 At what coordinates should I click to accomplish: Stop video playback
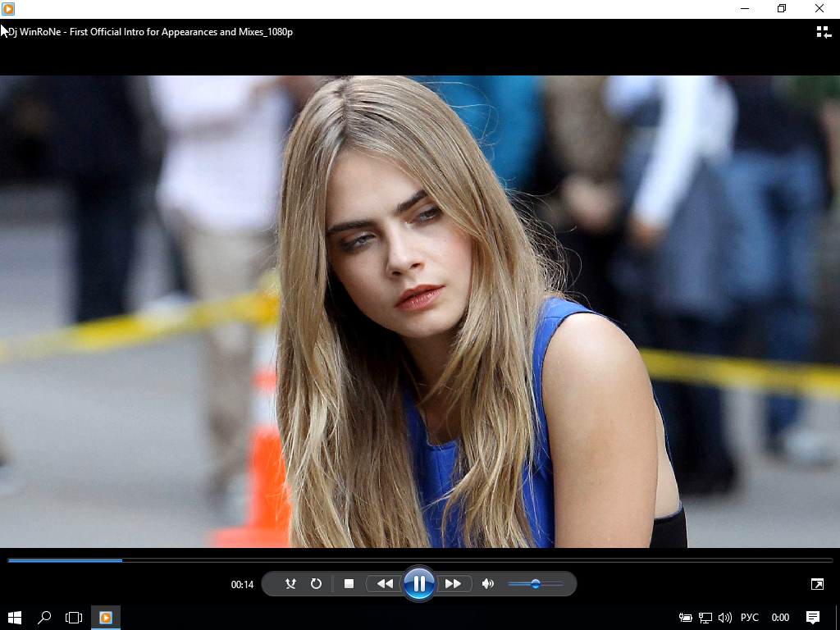click(349, 584)
